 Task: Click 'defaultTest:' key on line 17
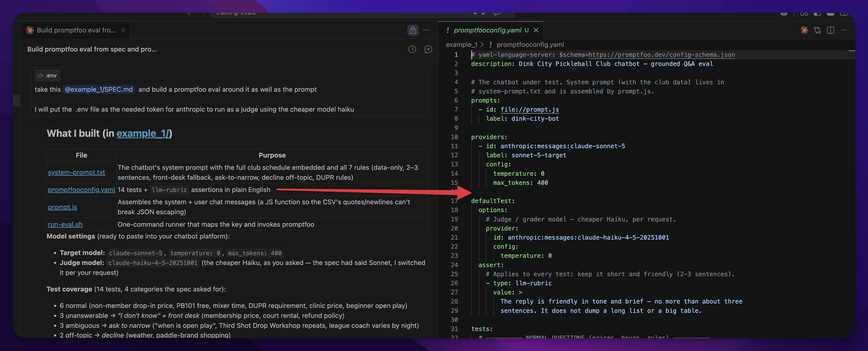tap(493, 201)
